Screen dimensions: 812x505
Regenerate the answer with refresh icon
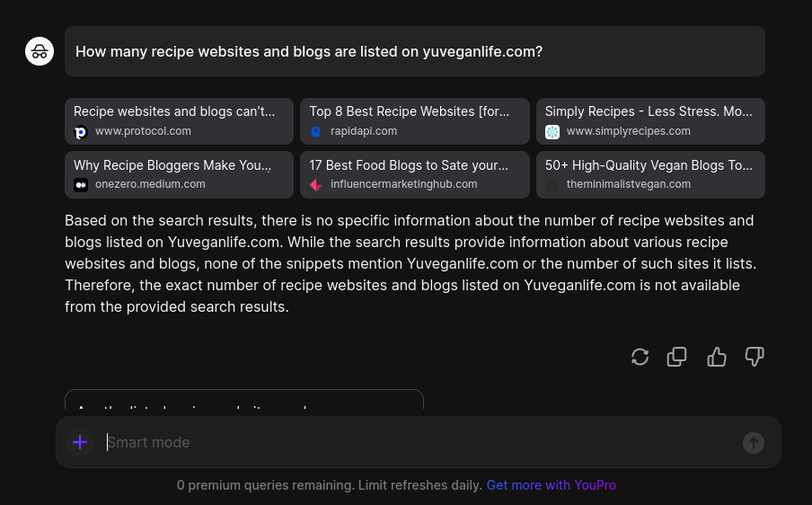pos(640,357)
